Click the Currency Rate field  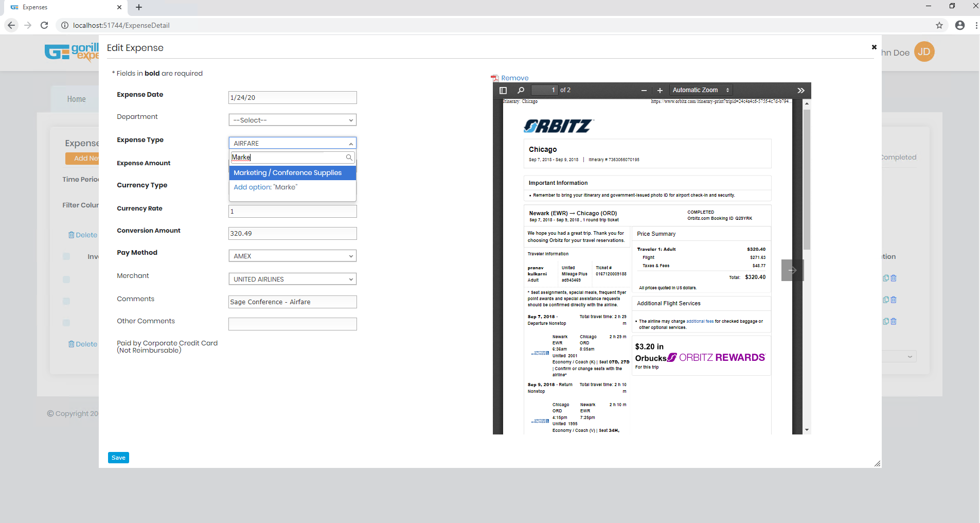click(x=292, y=212)
